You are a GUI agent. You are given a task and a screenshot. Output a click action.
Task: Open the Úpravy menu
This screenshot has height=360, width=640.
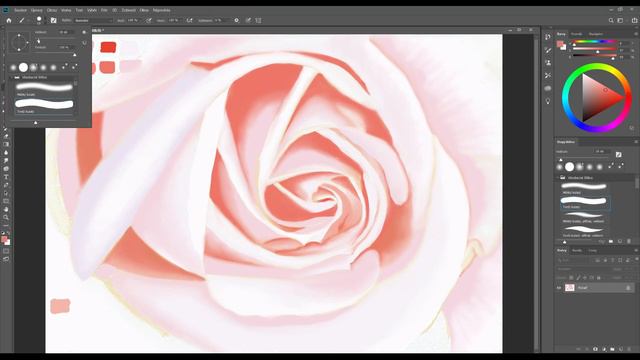[36, 10]
